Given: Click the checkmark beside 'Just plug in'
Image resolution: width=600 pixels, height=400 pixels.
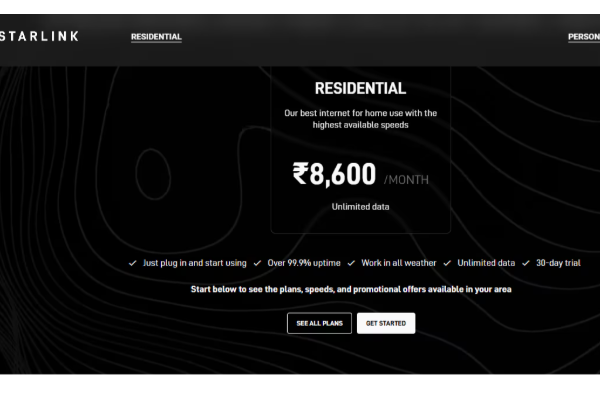Looking at the screenshot, I should [x=133, y=263].
